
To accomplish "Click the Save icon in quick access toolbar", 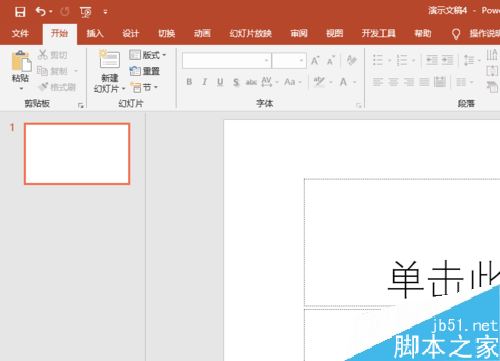I will (20, 12).
